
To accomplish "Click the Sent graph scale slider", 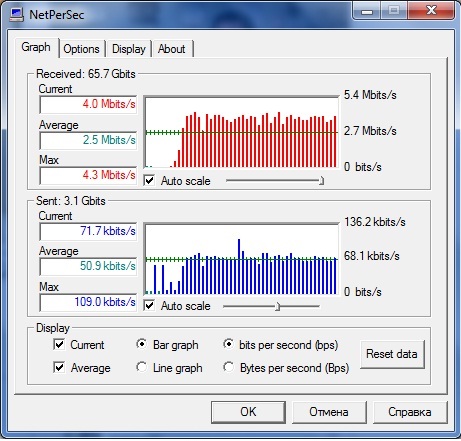I will [x=271, y=306].
